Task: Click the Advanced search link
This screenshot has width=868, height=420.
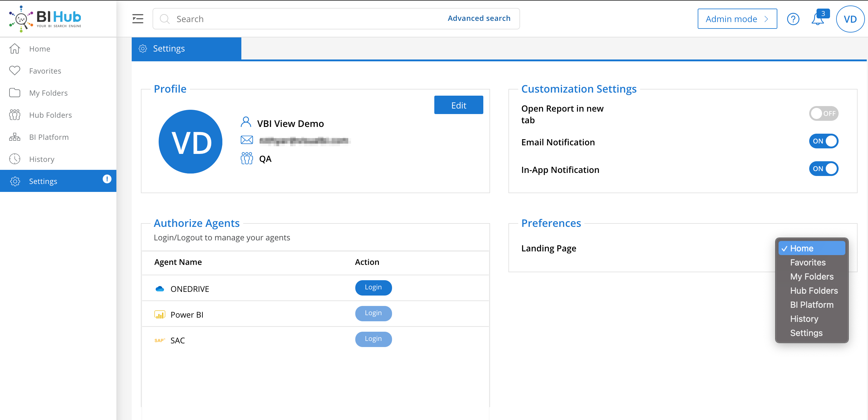Action: [x=479, y=18]
